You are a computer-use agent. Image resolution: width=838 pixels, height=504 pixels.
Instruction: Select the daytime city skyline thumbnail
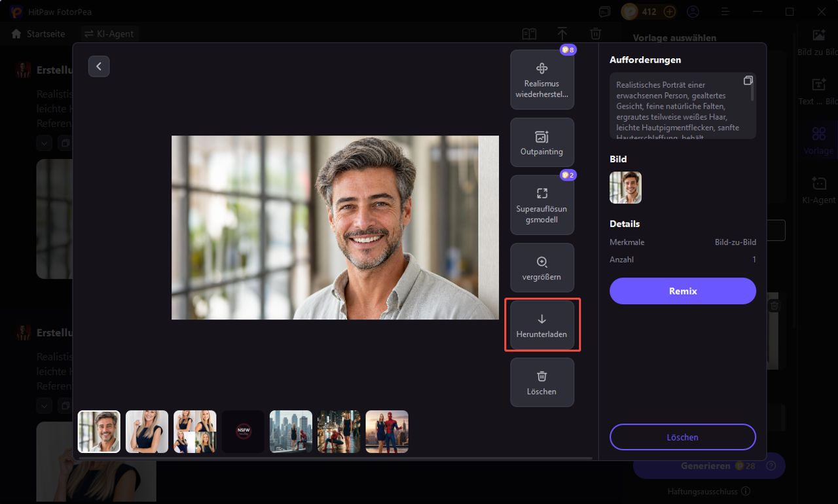tap(291, 431)
